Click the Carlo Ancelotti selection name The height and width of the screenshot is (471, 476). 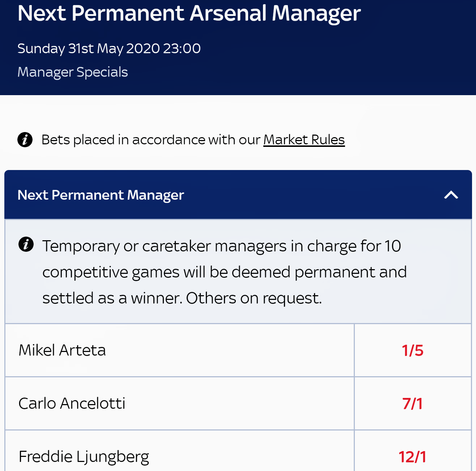(x=72, y=403)
